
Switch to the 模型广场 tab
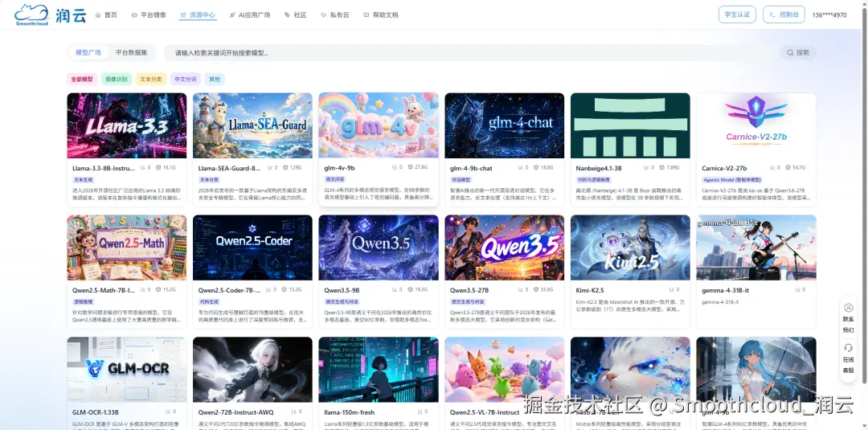point(88,52)
